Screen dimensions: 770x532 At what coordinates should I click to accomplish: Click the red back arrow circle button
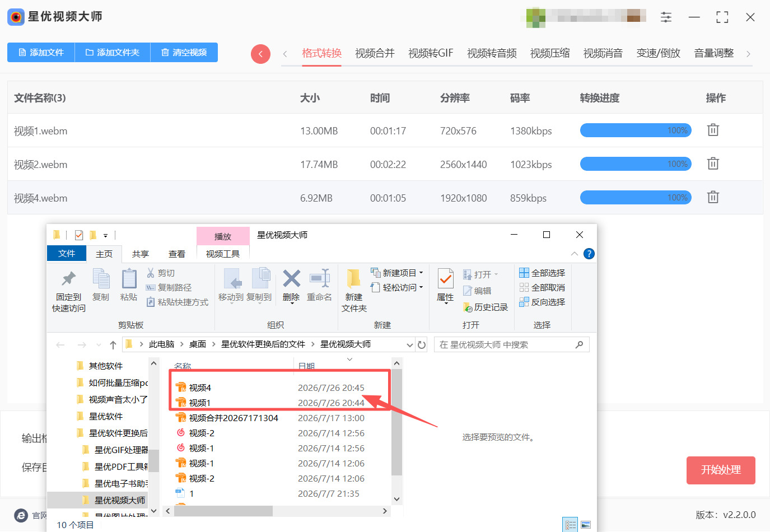pos(260,54)
